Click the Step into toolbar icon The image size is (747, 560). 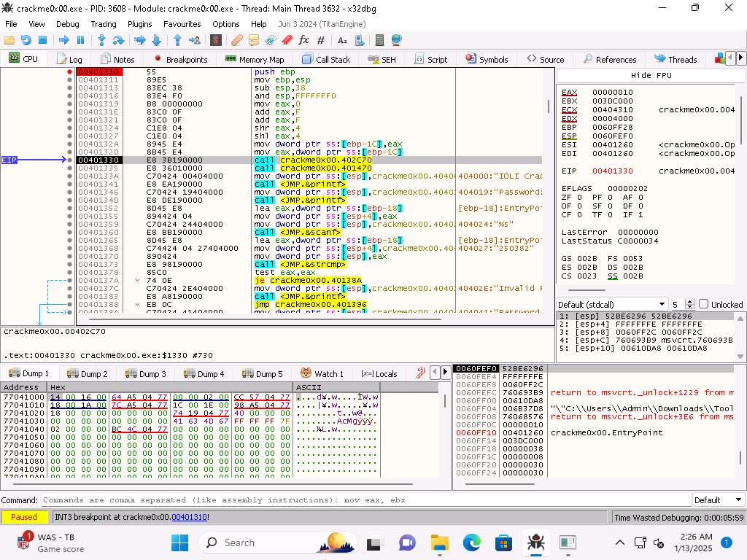pos(101,40)
